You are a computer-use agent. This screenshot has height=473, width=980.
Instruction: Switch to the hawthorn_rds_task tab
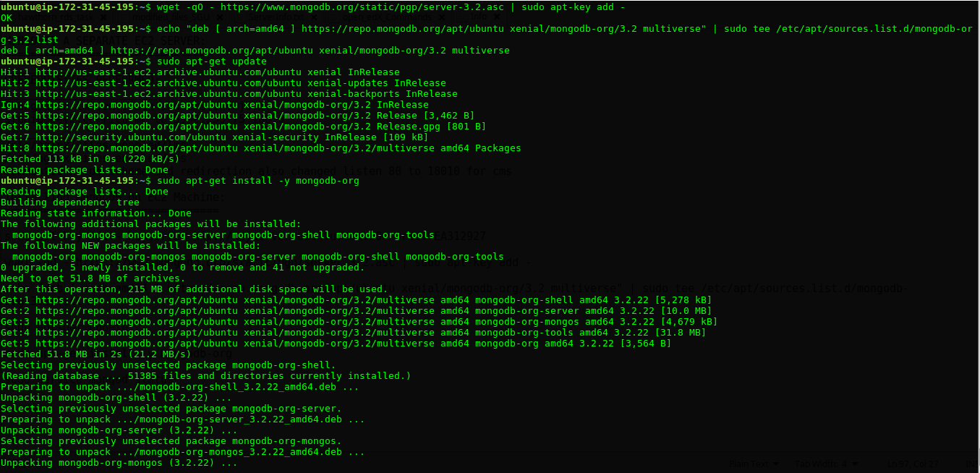[x=54, y=17]
